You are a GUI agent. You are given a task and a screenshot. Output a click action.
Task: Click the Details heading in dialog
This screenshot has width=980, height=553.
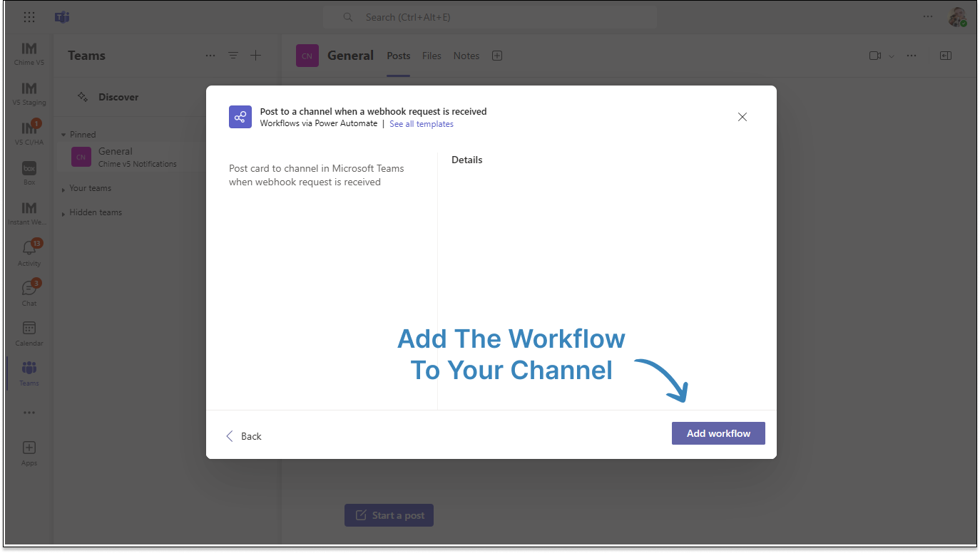pos(467,160)
